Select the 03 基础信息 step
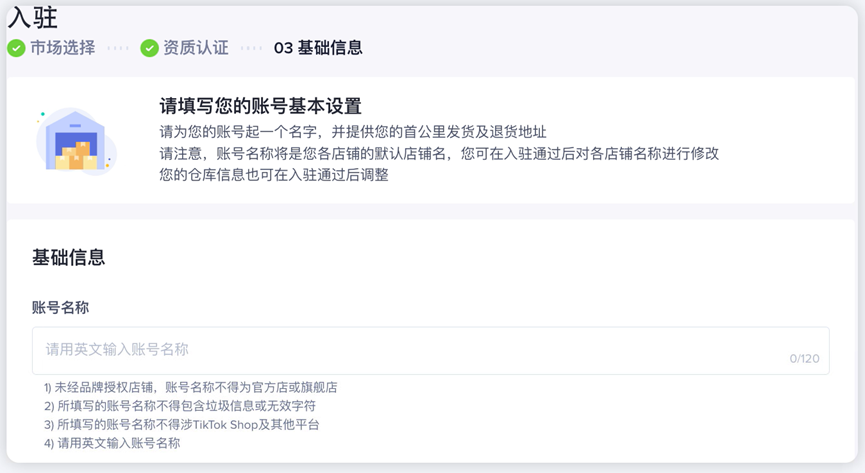Image resolution: width=865 pixels, height=473 pixels. (318, 48)
